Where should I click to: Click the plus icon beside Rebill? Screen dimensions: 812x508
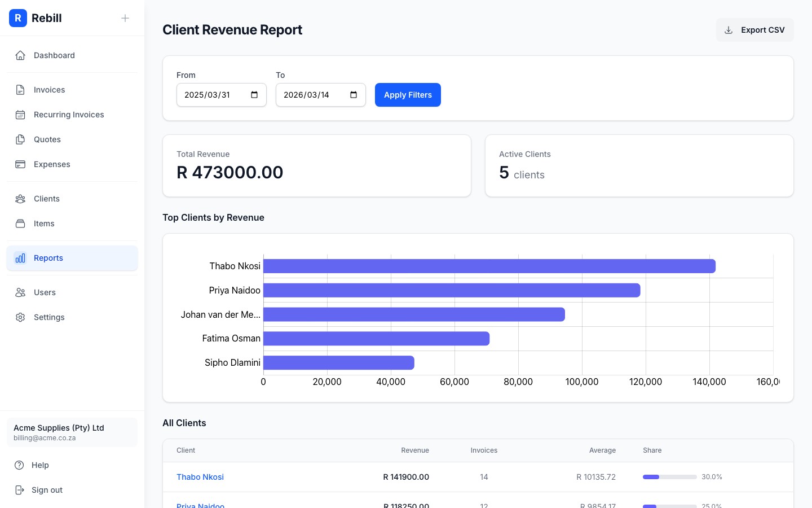tap(125, 18)
